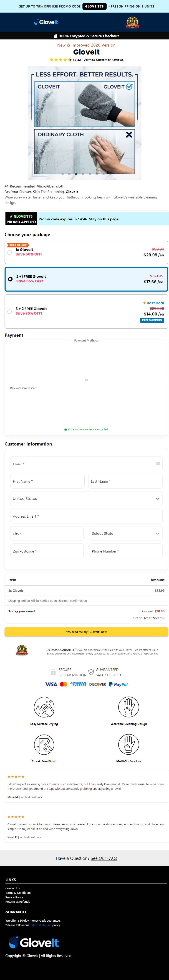Click the Discount $98.00 text
169x980 pixels.
tap(152, 611)
